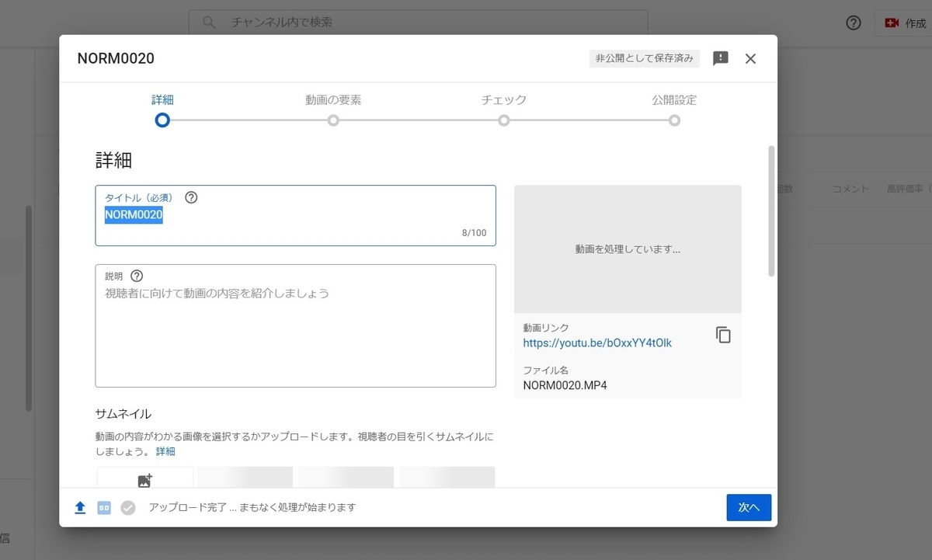Select the 公開設定 step circle
Viewport: 932px width, 560px height.
(673, 120)
